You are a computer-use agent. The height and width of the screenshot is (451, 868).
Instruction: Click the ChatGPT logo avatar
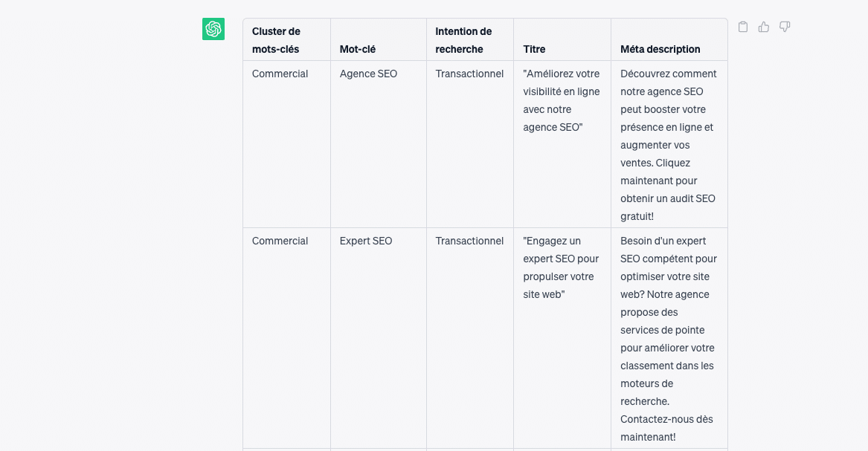click(x=213, y=29)
